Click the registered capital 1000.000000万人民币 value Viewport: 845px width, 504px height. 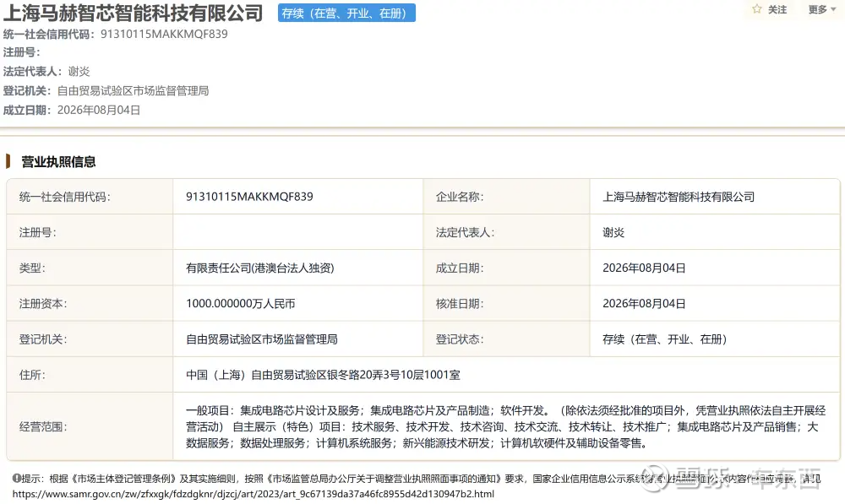click(240, 303)
